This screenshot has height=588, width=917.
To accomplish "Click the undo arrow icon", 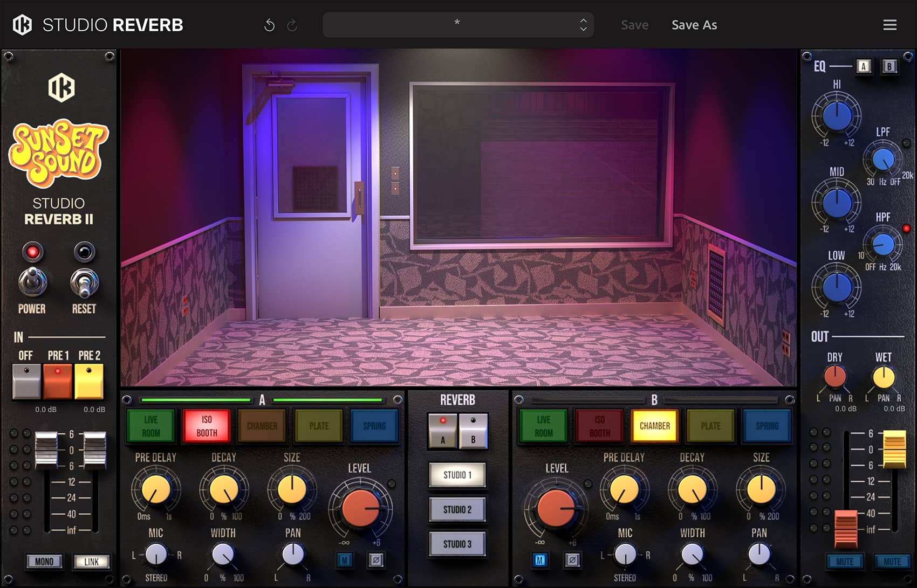I will point(269,25).
